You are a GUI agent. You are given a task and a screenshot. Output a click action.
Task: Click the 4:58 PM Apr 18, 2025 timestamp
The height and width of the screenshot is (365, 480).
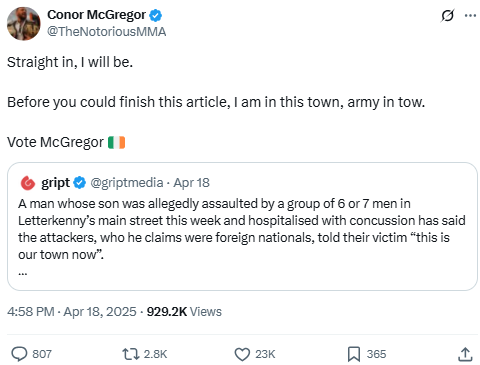[x=72, y=312]
